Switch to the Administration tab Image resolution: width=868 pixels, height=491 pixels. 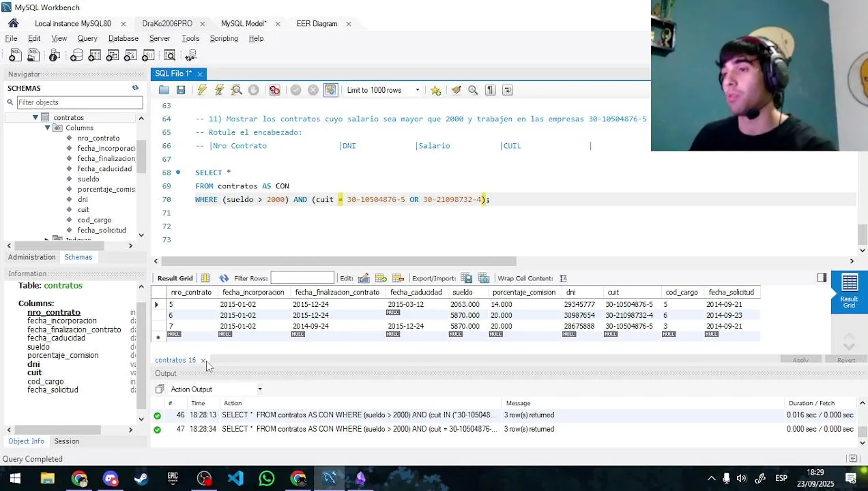[x=31, y=257]
